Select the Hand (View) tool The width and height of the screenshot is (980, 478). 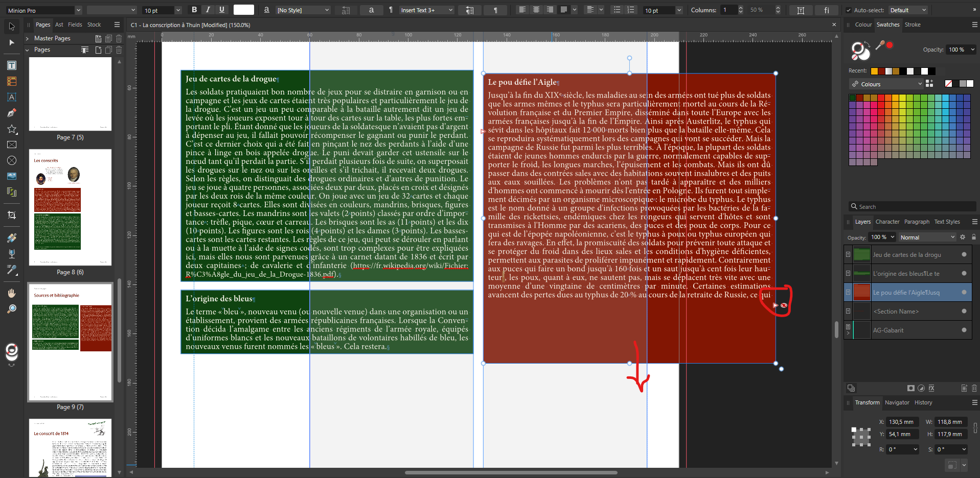11,293
